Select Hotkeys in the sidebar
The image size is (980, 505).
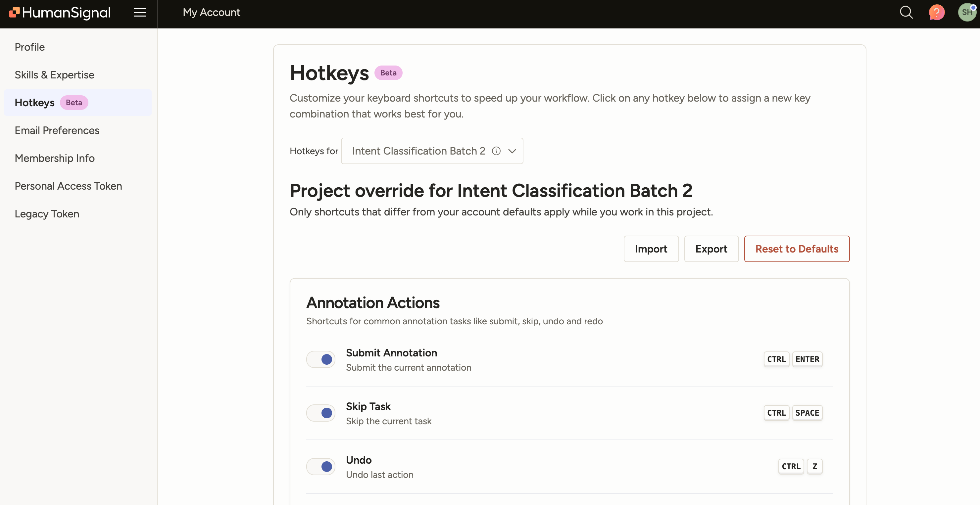[77, 102]
